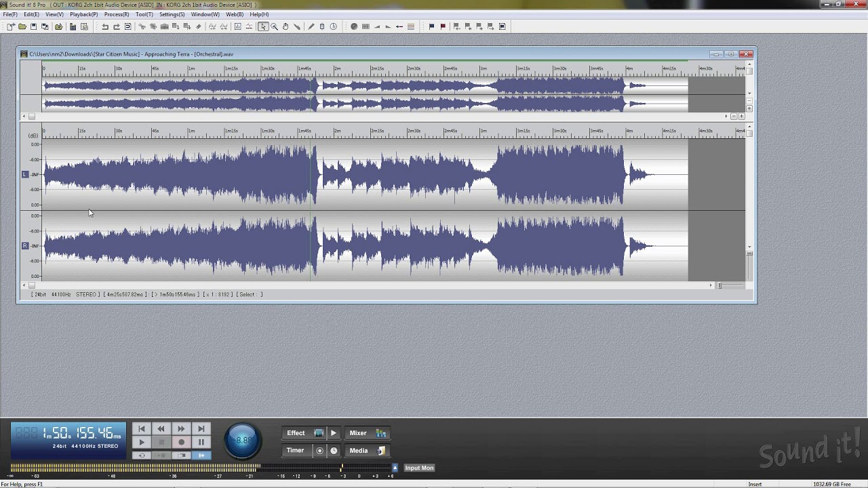Click the clock icon in the top toolbar
This screenshot has width=868, height=488.
coord(333,26)
